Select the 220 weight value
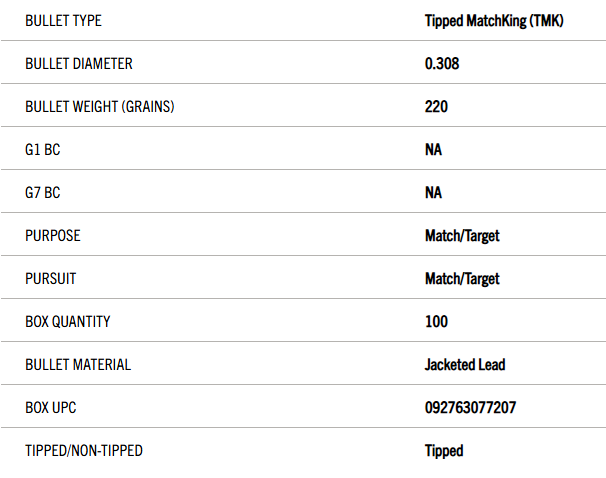 coord(436,107)
